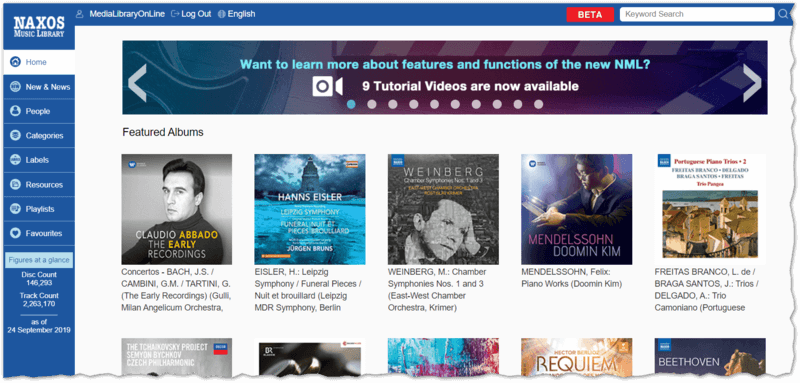
Task: Click the MENDELSSOHN, Felix: Piano Works title
Action: (x=572, y=278)
